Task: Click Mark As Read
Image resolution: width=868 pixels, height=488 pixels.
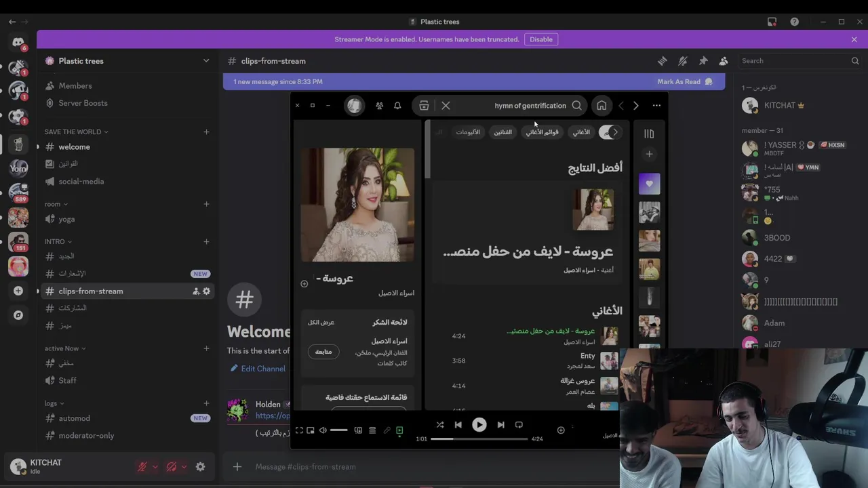Action: (685, 82)
